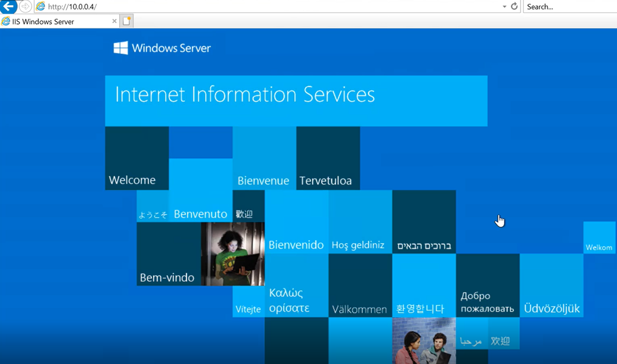The width and height of the screenshot is (617, 364).
Task: Close the IIS Windows Server tab
Action: point(114,21)
